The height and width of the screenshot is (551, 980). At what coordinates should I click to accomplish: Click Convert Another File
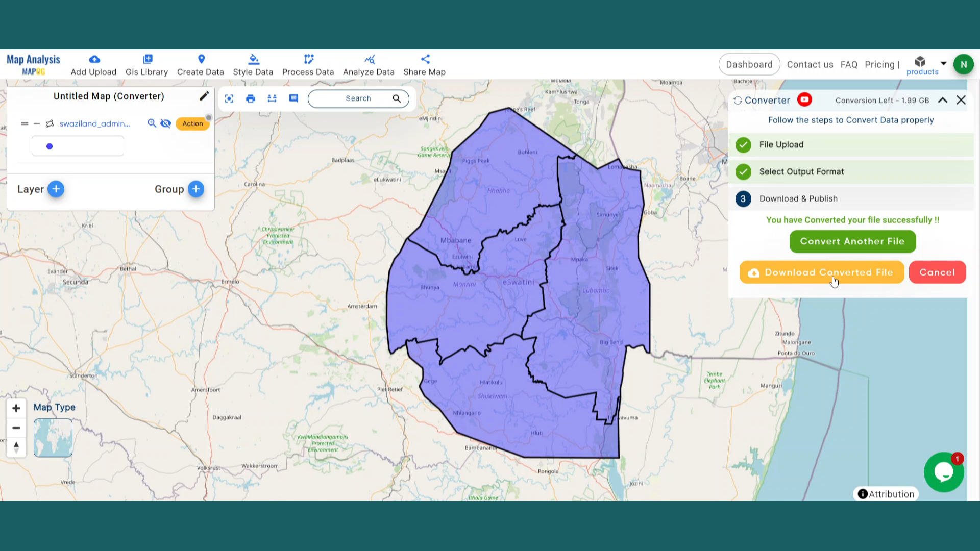(x=852, y=241)
